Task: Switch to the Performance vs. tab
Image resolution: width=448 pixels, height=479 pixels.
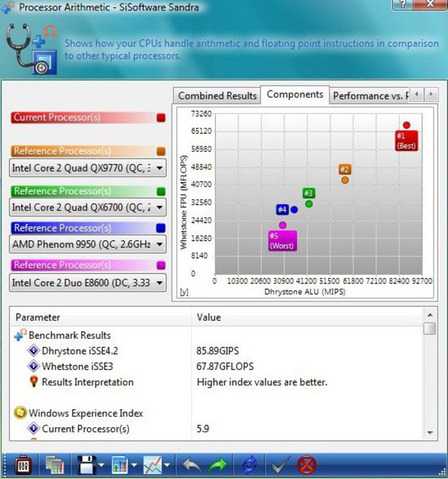Action: click(x=369, y=96)
